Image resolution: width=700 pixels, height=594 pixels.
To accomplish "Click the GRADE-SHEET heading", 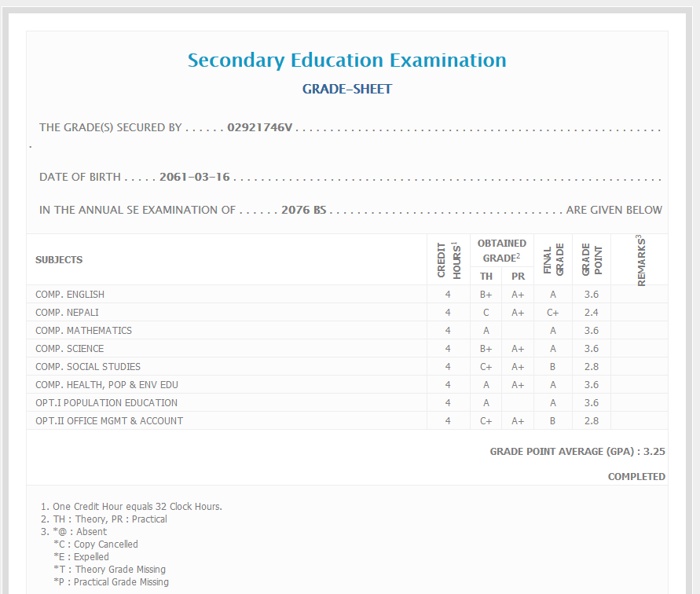I will click(346, 89).
